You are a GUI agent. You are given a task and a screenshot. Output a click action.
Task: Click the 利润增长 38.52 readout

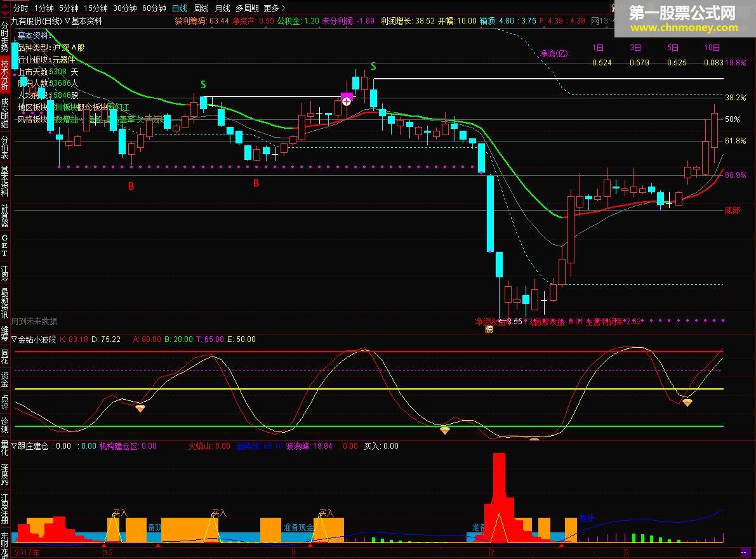tap(408, 21)
